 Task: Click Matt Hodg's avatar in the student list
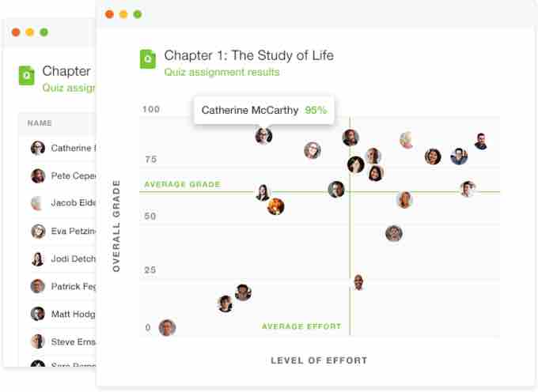coord(38,314)
